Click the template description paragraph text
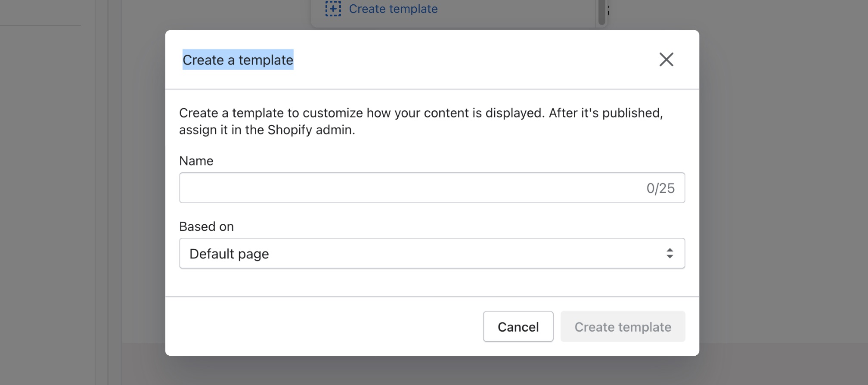Screen dimensions: 868x385 click(x=421, y=121)
